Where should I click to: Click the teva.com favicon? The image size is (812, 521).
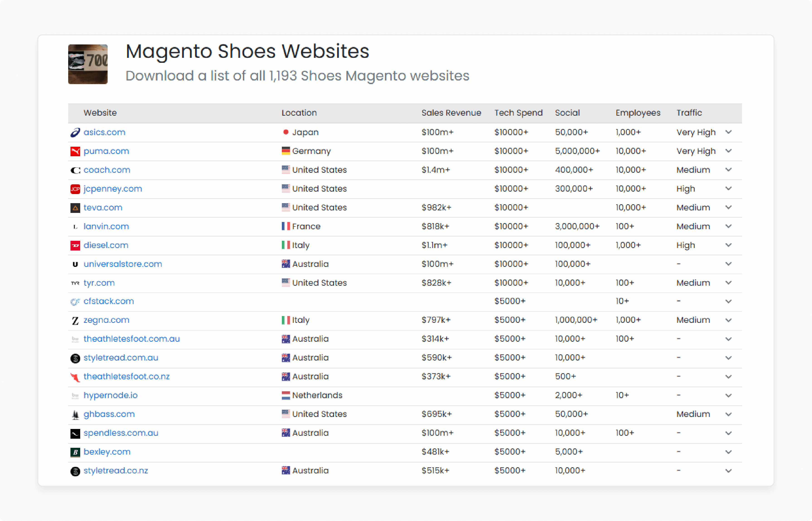[75, 208]
